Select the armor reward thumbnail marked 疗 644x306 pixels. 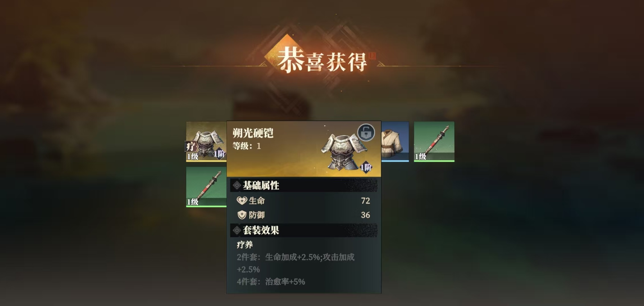(206, 141)
